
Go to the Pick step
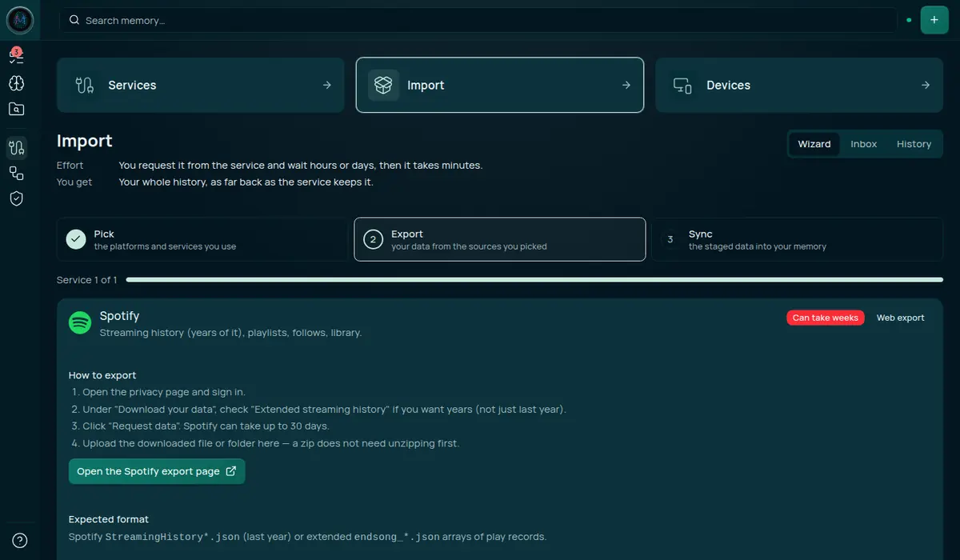point(202,239)
